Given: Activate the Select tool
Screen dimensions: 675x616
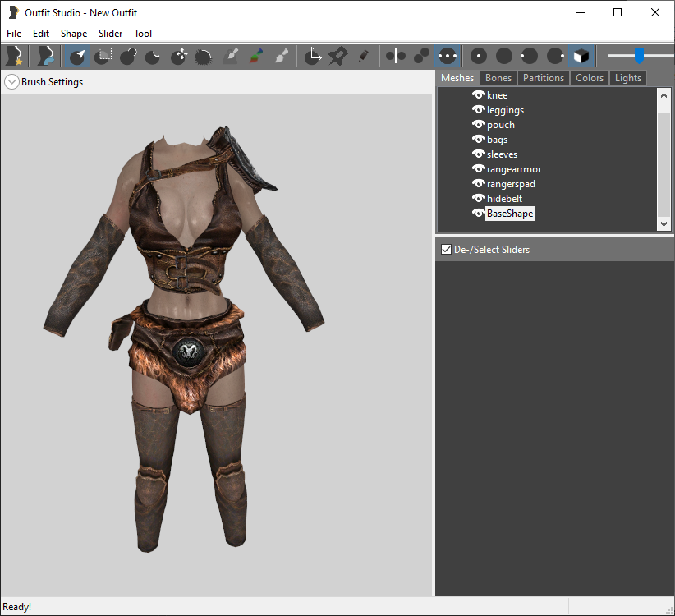Looking at the screenshot, I should 77,56.
